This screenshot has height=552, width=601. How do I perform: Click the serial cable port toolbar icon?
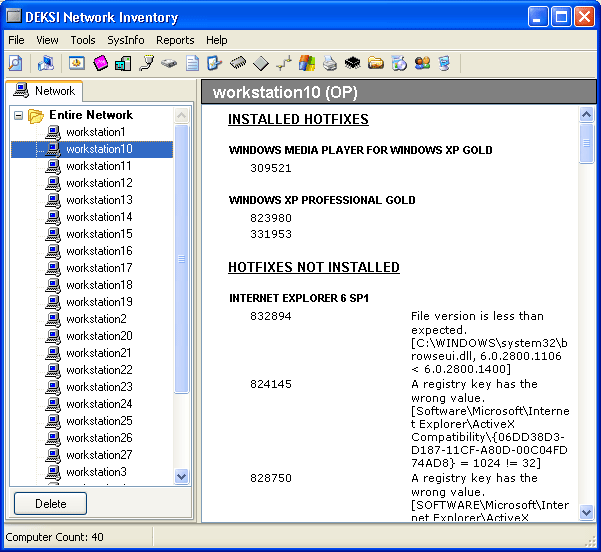(146, 63)
